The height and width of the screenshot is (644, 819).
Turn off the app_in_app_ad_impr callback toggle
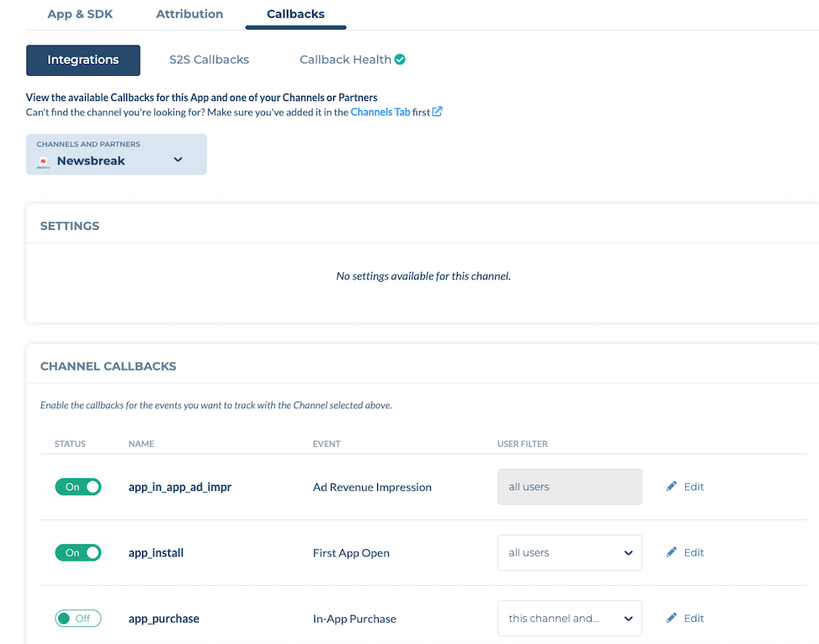(78, 487)
